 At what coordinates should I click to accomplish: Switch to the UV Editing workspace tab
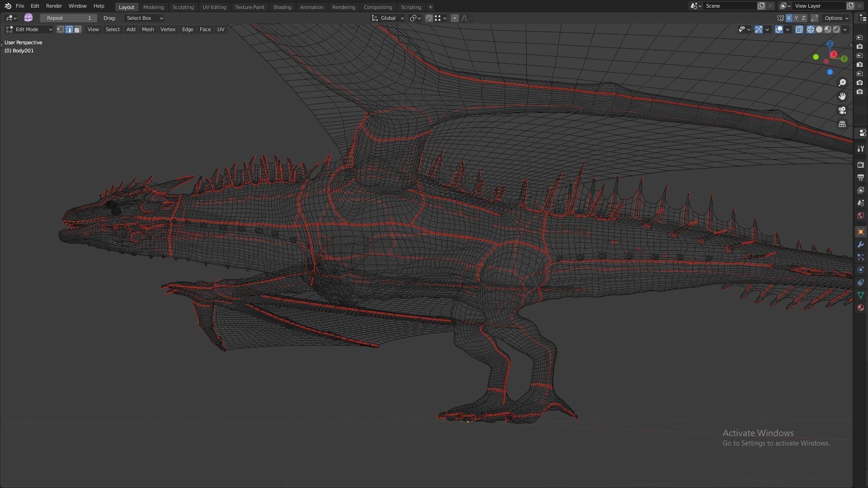(214, 7)
